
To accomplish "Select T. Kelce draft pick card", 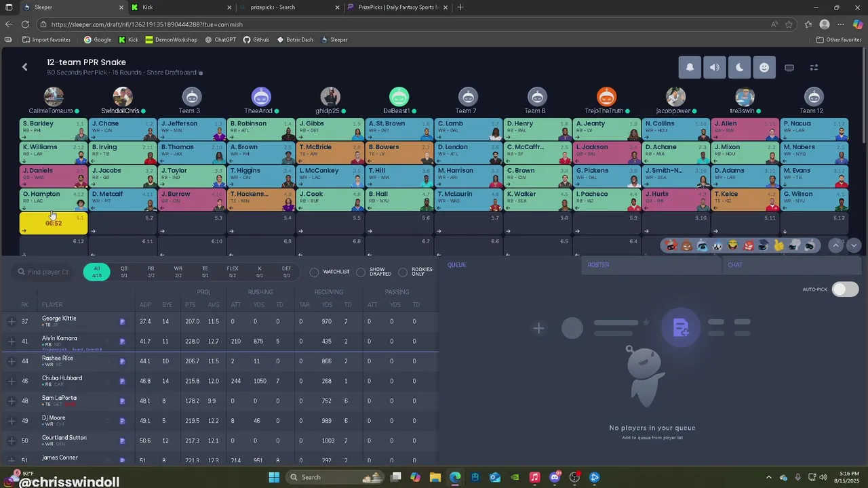I will [x=745, y=200].
